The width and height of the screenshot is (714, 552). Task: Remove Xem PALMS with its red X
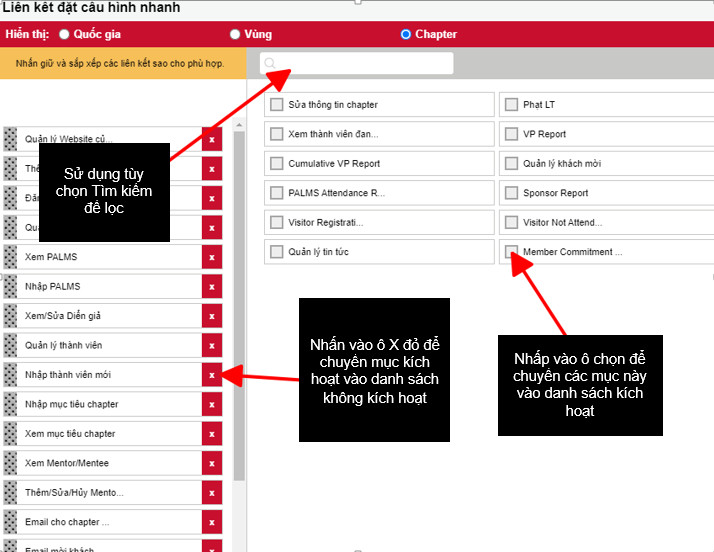click(211, 257)
